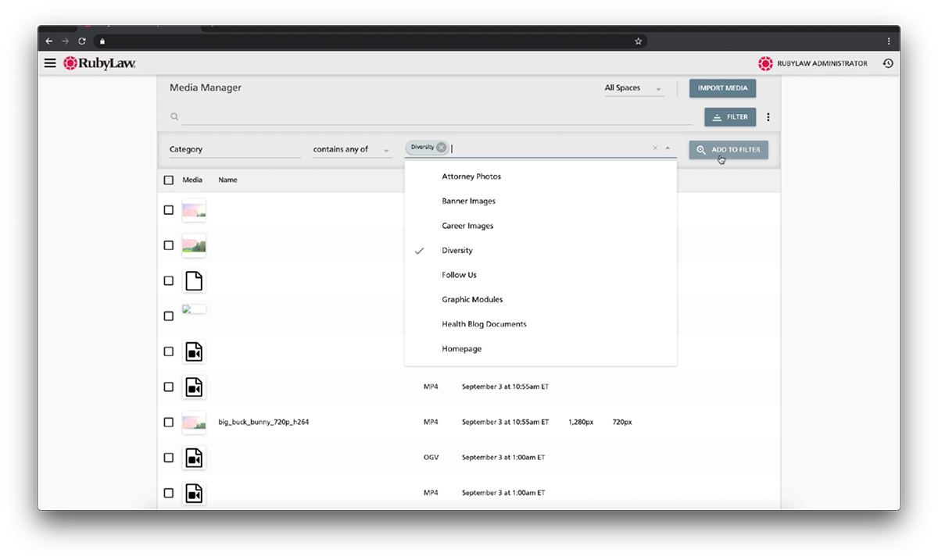Open the hamburger navigation menu
The image size is (938, 560).
pos(50,63)
